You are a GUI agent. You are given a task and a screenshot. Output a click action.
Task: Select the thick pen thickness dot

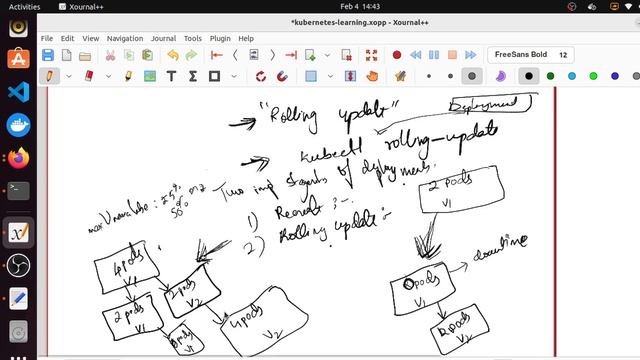pos(472,76)
